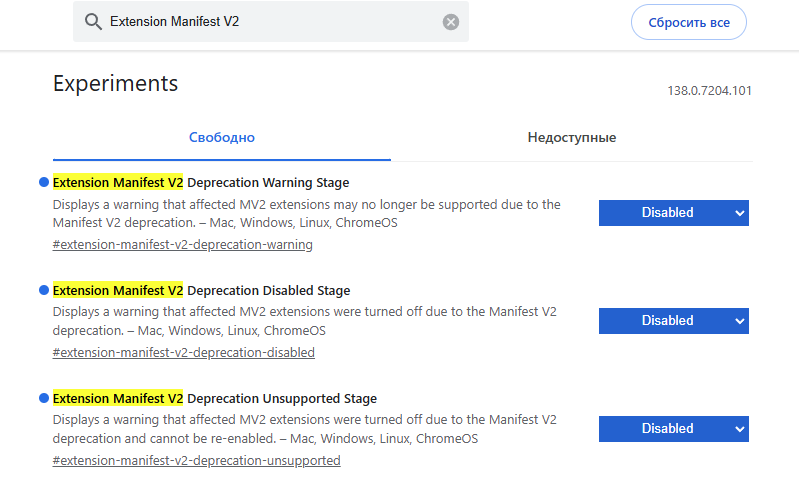
Task: Switch to the Свободно tab
Action: click(222, 138)
